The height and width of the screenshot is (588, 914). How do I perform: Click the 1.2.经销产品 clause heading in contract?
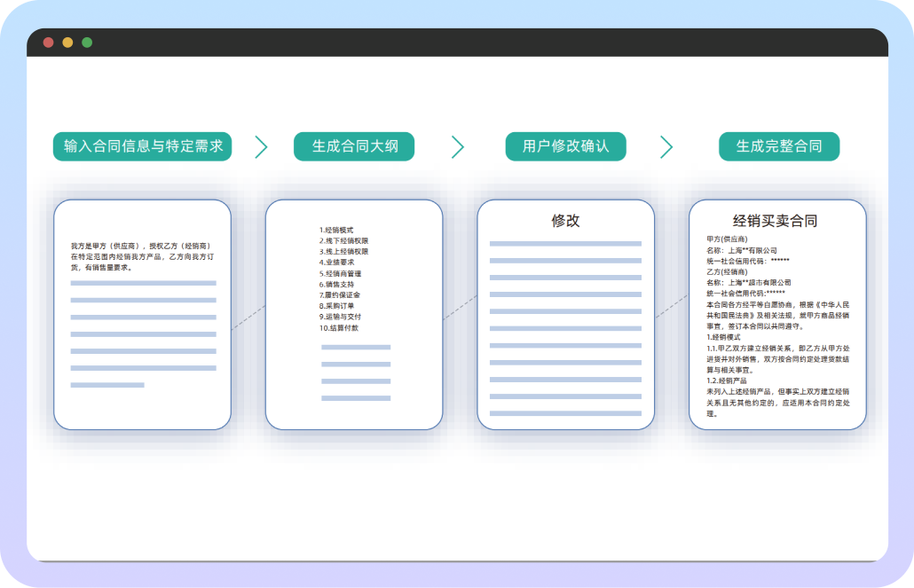click(x=727, y=380)
